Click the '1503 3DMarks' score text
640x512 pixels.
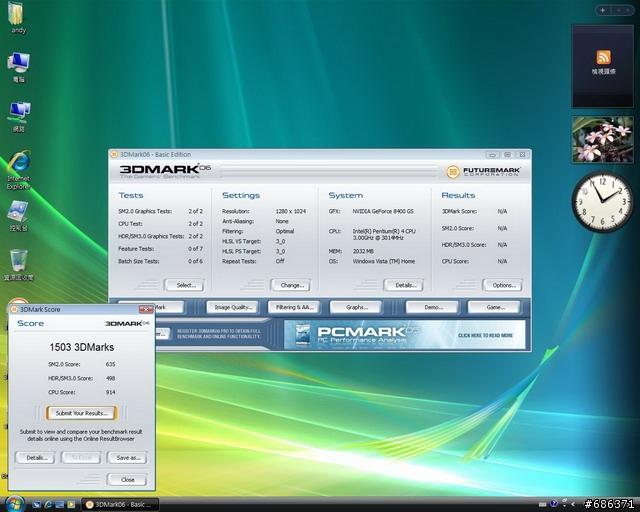[82, 347]
